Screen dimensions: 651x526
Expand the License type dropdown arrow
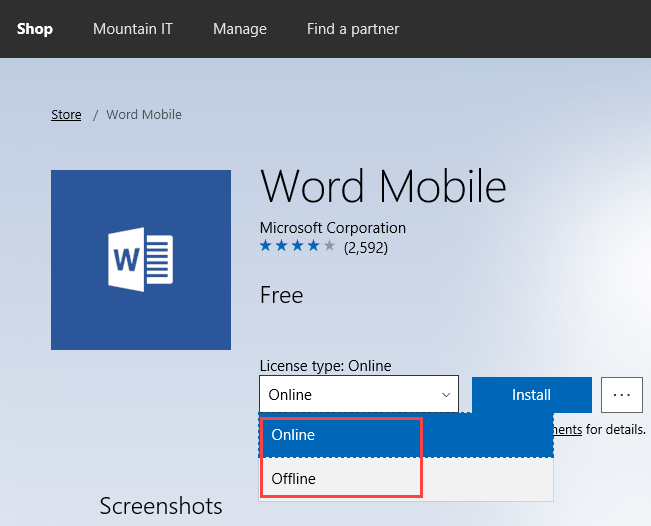pyautogui.click(x=446, y=395)
